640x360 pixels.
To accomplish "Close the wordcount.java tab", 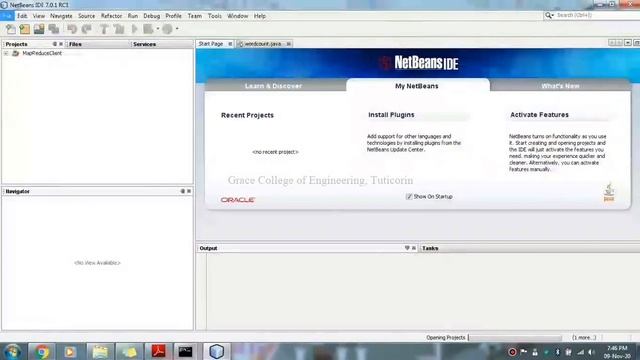I will 289,44.
